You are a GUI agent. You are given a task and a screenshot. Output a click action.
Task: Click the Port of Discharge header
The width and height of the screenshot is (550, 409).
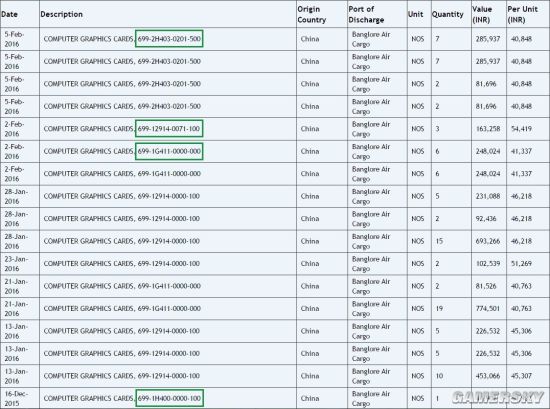[x=366, y=14]
